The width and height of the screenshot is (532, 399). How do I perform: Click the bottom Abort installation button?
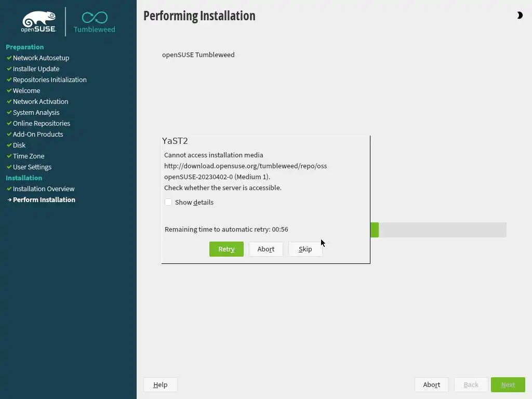tap(431, 385)
